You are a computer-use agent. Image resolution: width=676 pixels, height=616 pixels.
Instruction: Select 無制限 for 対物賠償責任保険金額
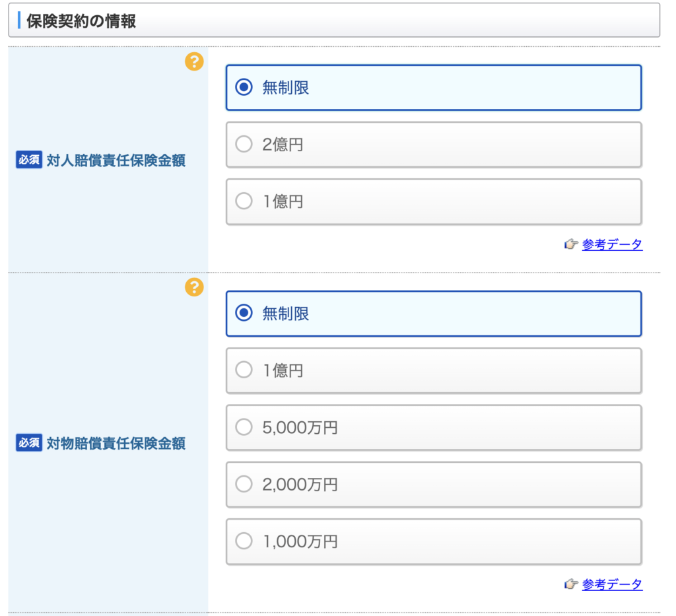pos(244,314)
